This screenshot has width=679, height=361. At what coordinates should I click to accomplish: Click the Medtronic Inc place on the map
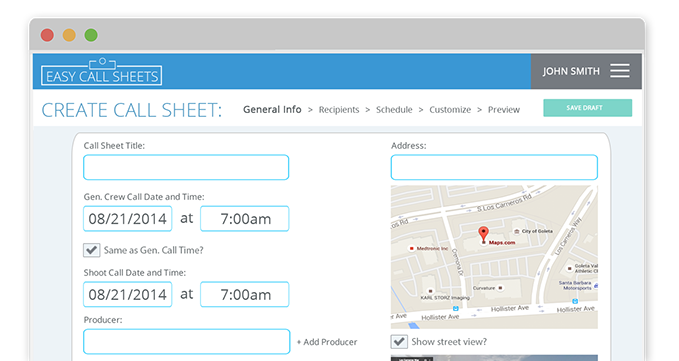[432, 248]
